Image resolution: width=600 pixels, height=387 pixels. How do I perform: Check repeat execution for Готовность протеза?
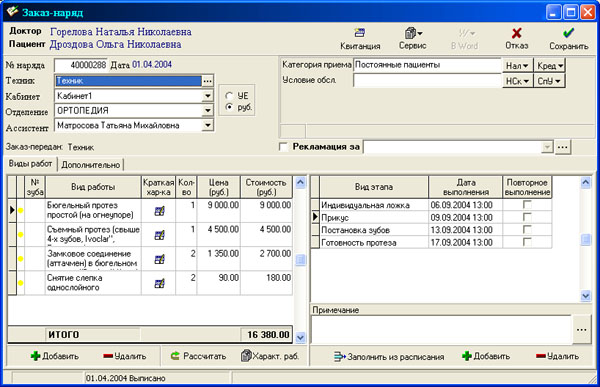pos(527,242)
